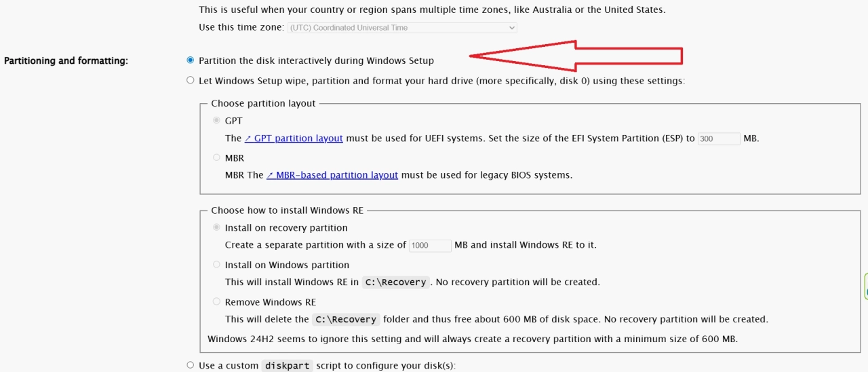Screen dimensions: 868x372
Task: Click the Partitioning and formatting heading
Action: click(x=66, y=61)
